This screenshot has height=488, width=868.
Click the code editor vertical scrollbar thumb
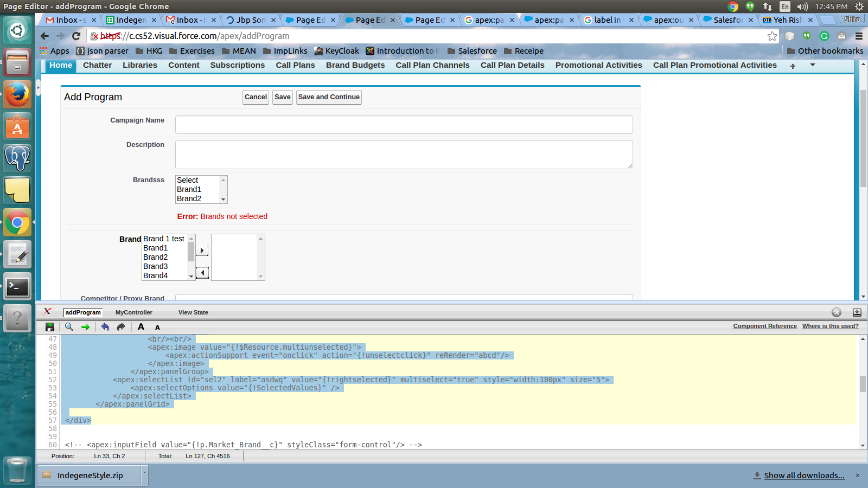point(863,383)
